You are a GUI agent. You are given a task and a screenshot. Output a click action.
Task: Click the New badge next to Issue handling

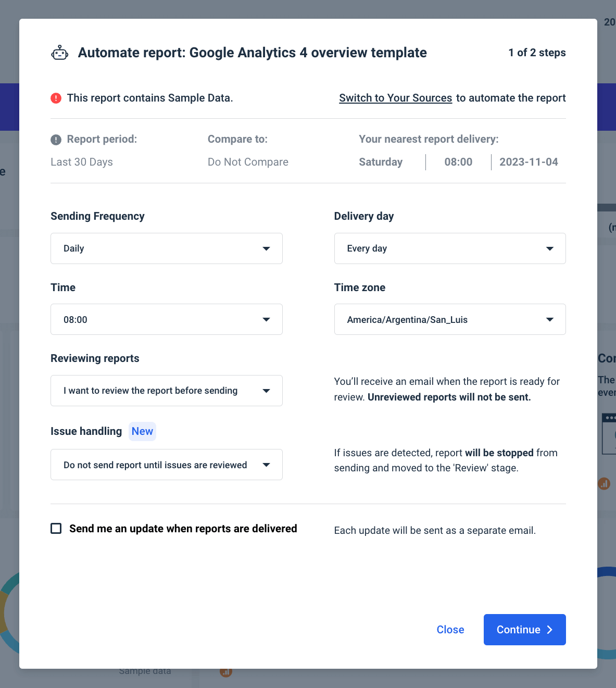[x=142, y=431]
